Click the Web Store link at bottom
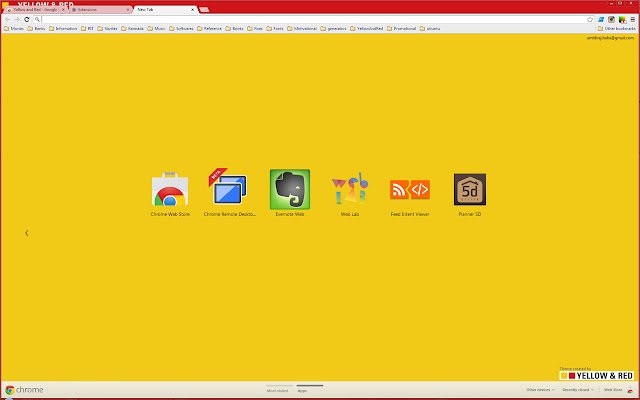 tap(613, 390)
